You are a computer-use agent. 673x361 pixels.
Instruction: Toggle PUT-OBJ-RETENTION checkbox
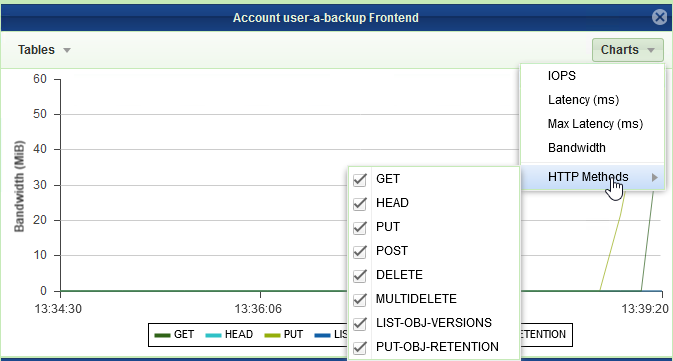pos(360,348)
